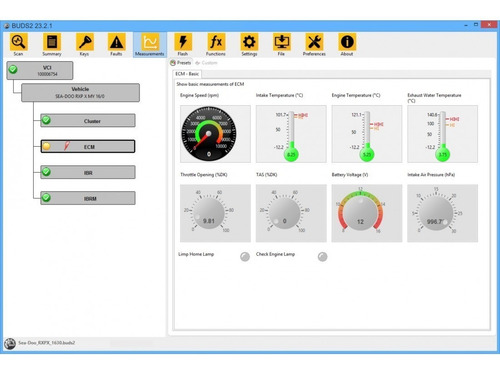Select the ECM - Basic tab
This screenshot has height=372, width=500.
pos(187,74)
